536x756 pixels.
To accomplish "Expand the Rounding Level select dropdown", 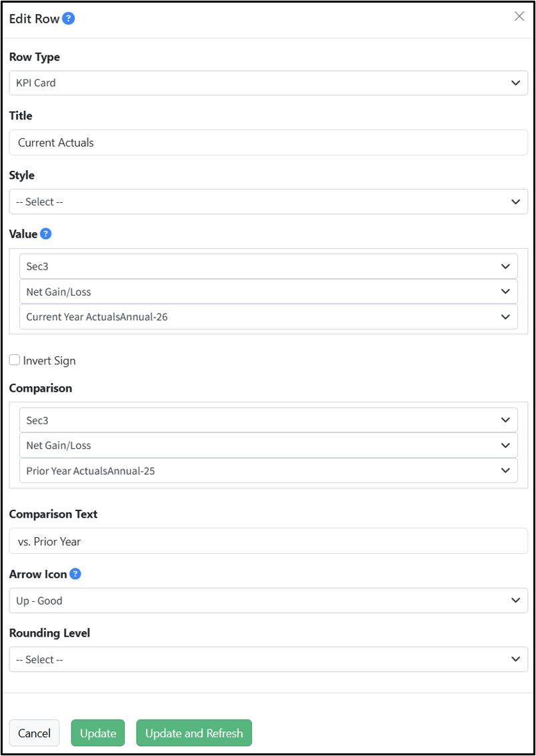I will pos(268,659).
